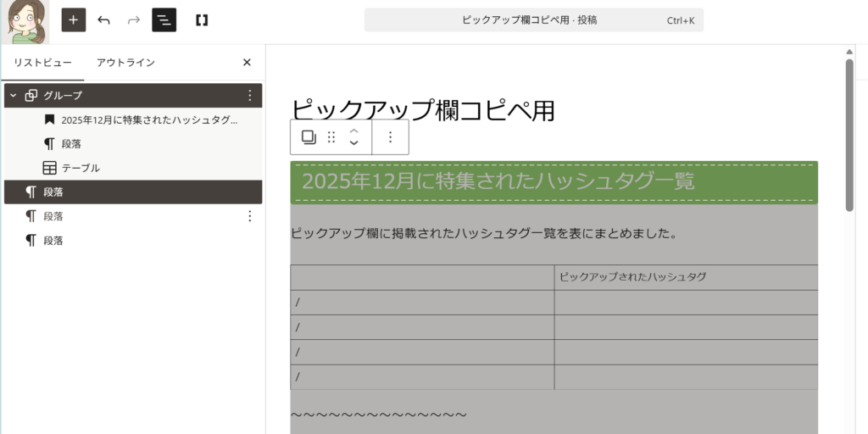Click the group block type icon in toolbar
The image size is (868, 434).
(x=309, y=137)
